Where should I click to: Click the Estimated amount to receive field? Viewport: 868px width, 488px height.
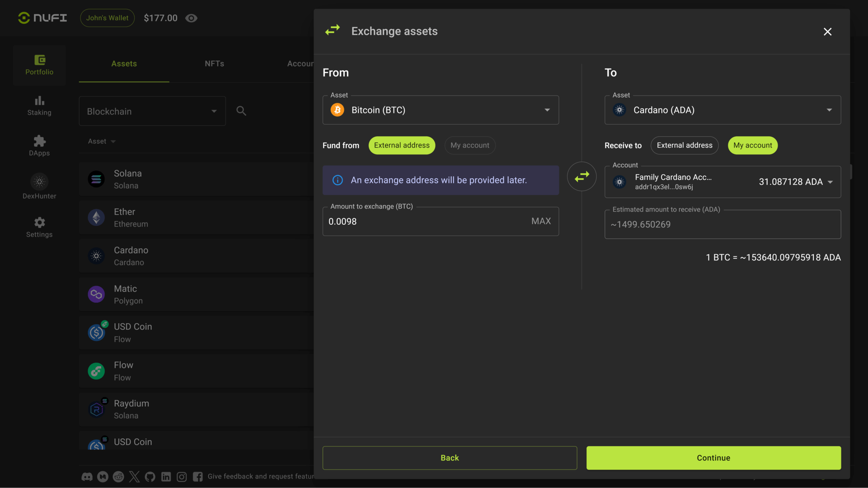[x=723, y=224]
